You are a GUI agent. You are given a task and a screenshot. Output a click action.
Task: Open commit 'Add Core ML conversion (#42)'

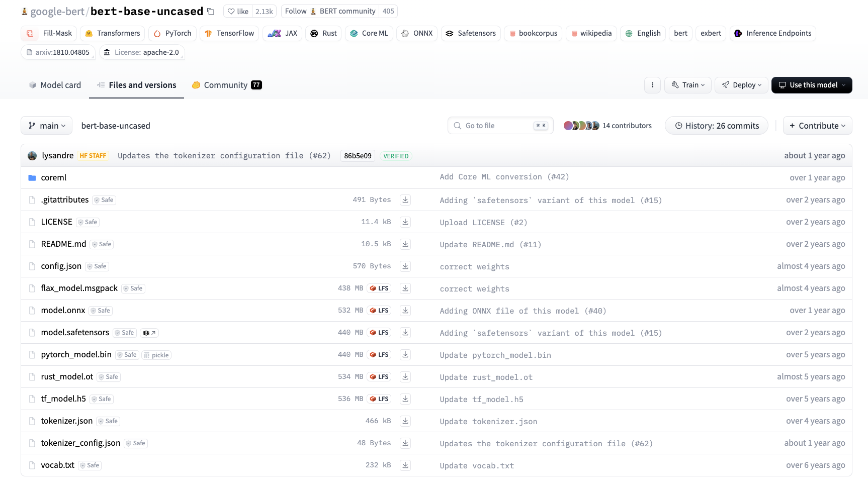[504, 177]
